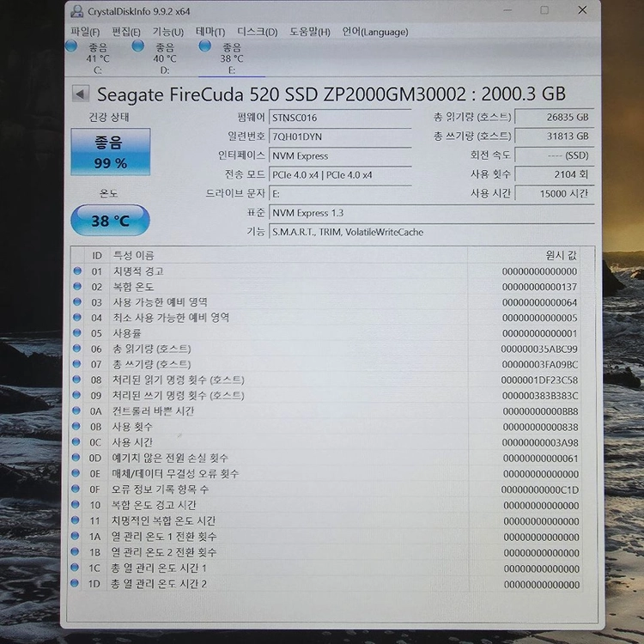The image size is (644, 644).
Task: Click status dot of row 10 복합 온도 경고 시간
Action: pyautogui.click(x=76, y=504)
